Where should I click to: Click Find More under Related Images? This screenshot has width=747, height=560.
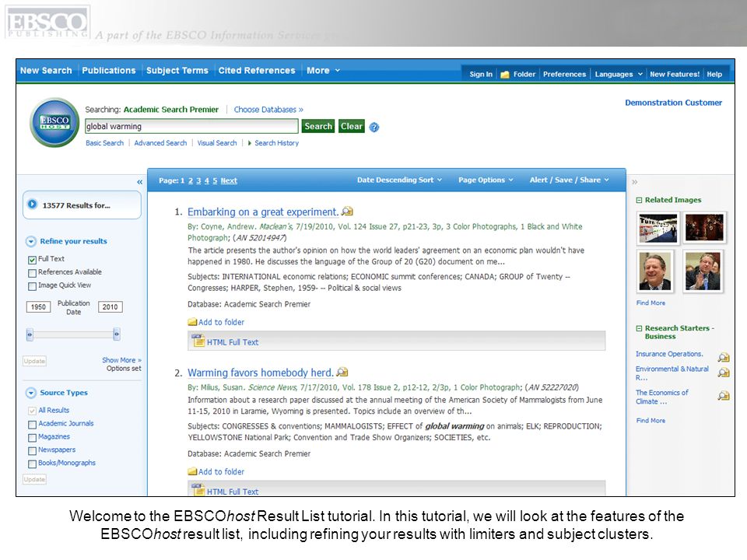[651, 303]
